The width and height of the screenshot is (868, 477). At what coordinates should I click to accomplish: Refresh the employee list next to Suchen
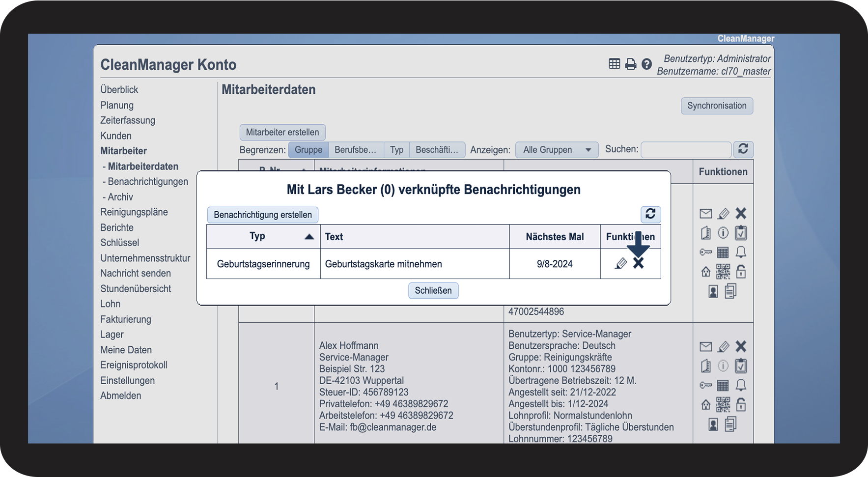tap(743, 149)
